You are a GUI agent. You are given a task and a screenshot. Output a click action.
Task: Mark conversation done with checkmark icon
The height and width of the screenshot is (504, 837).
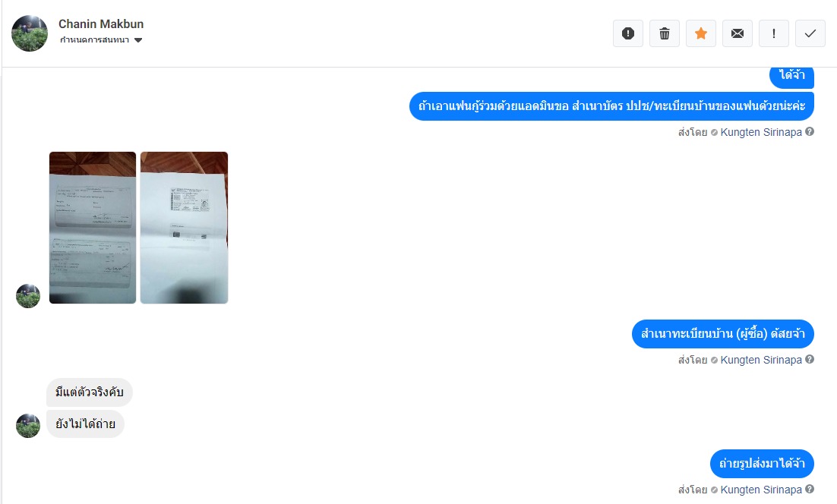[x=810, y=33]
